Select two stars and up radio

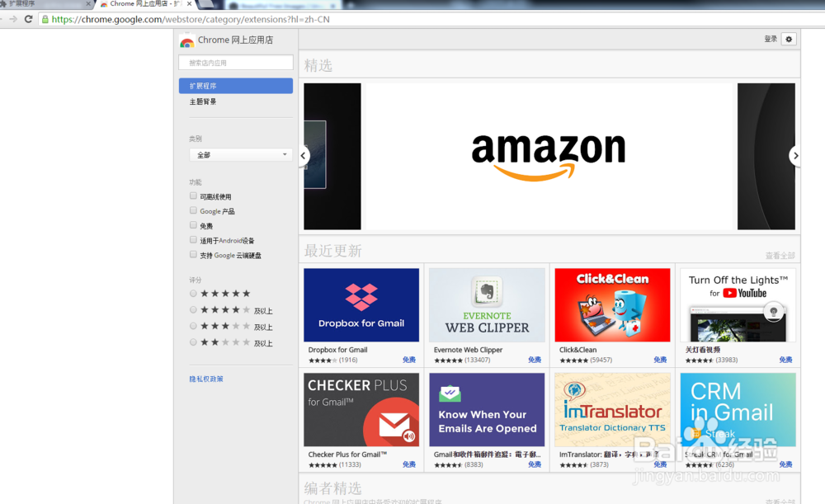[193, 342]
